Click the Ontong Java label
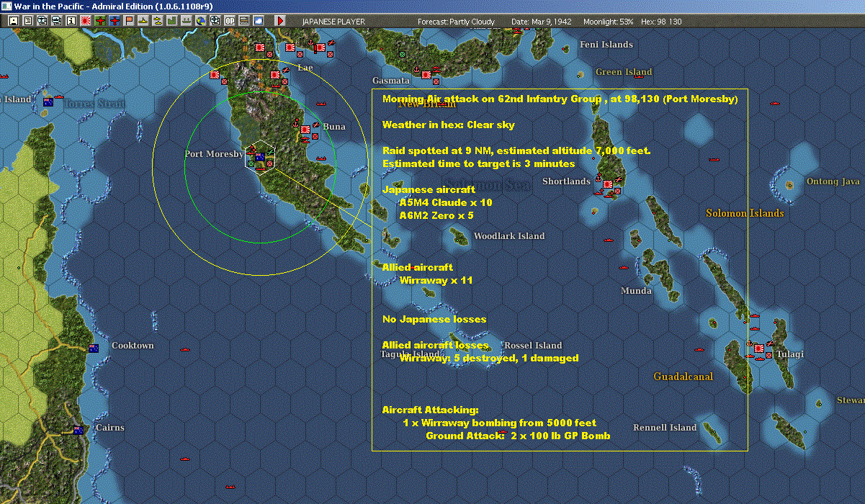Viewport: 865px width, 504px height. pos(833,181)
